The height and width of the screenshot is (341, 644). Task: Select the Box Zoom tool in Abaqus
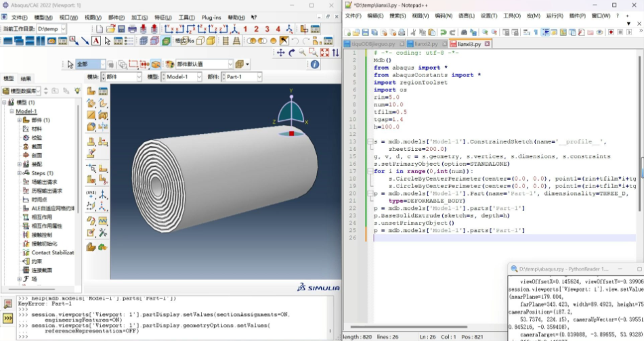pos(314,53)
